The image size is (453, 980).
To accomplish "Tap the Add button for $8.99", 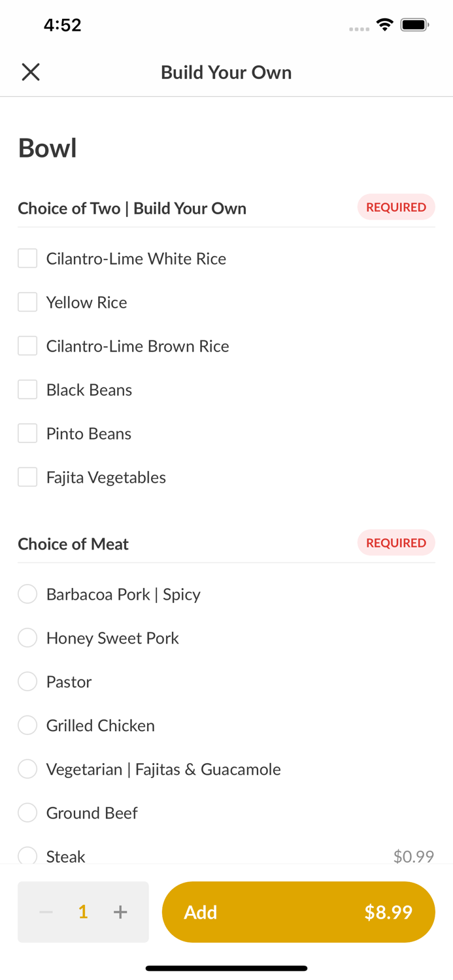I will [298, 912].
